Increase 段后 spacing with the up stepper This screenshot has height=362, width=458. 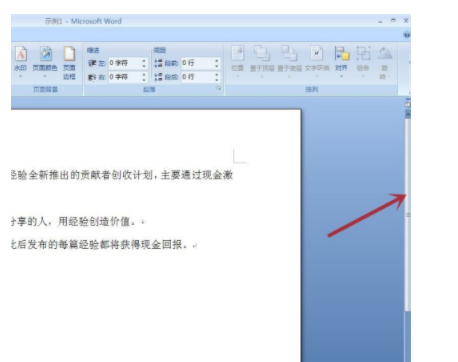[217, 75]
